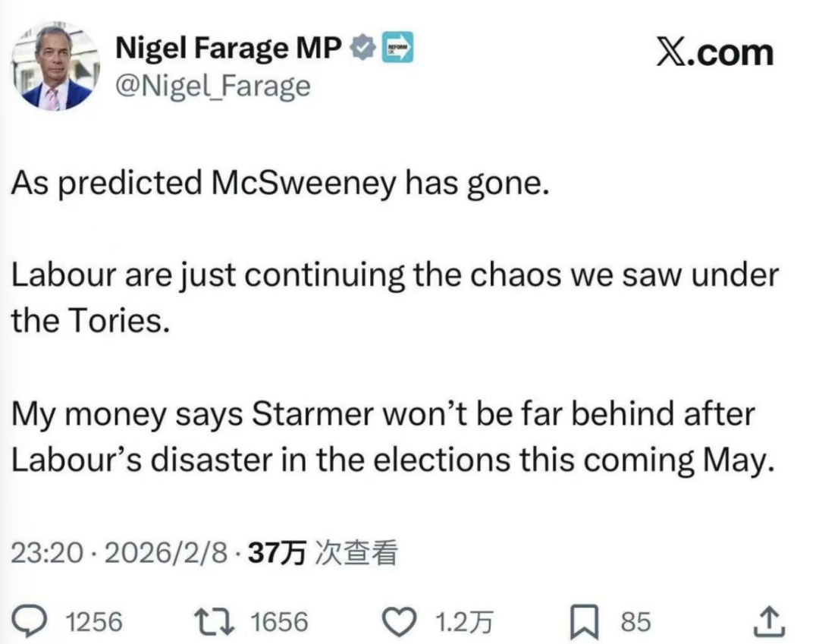Click the Reform UK affiliation badge

click(397, 50)
